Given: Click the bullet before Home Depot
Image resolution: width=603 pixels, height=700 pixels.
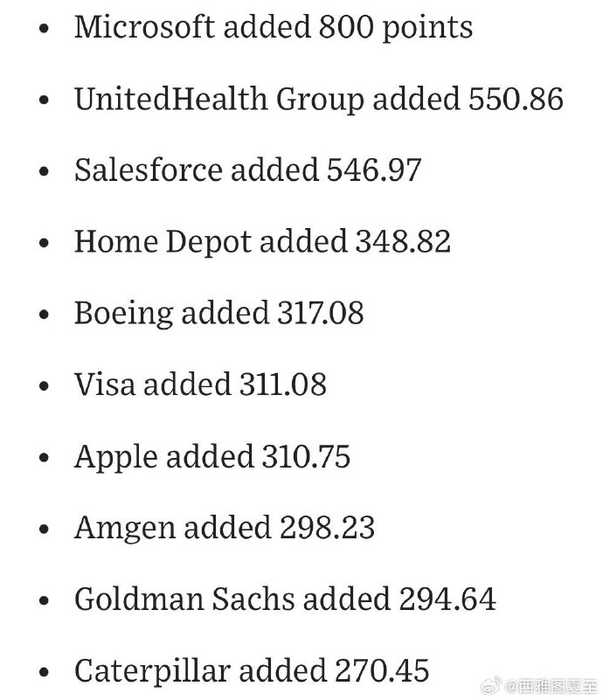Looking at the screenshot, I should point(44,242).
